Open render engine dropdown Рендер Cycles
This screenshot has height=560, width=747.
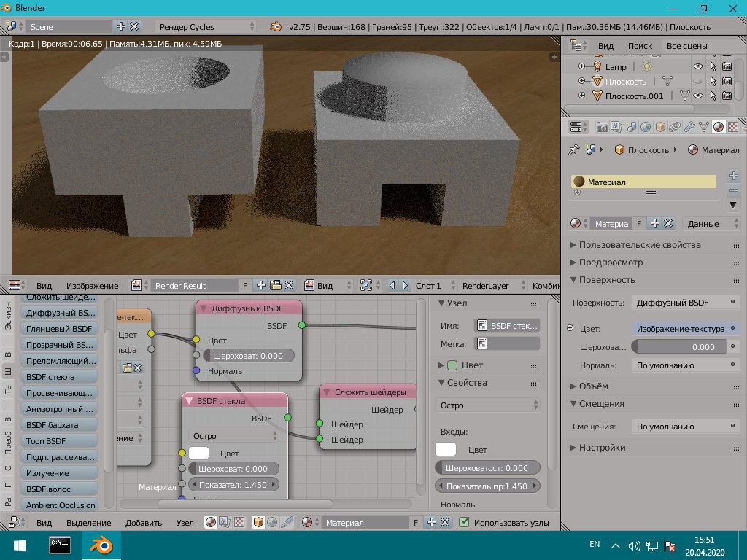206,27
